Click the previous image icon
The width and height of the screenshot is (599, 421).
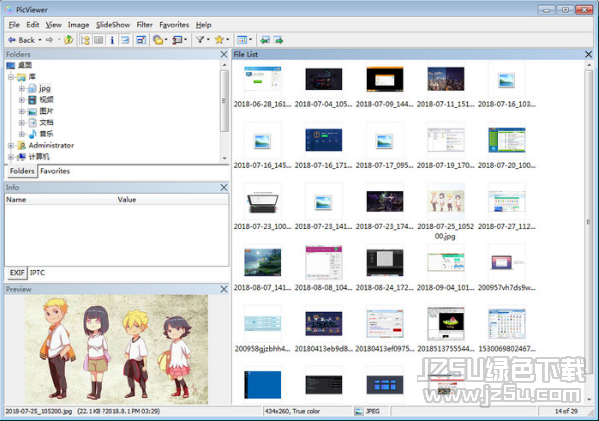[x=265, y=40]
